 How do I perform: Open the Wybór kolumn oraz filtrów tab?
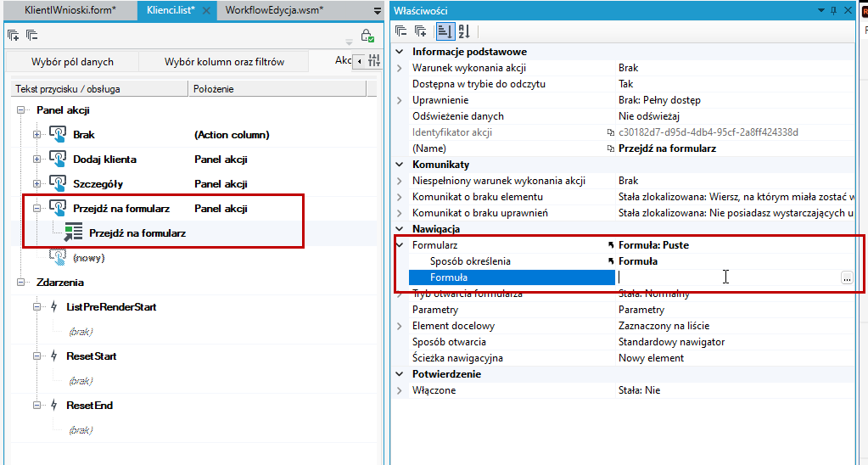pyautogui.click(x=224, y=61)
